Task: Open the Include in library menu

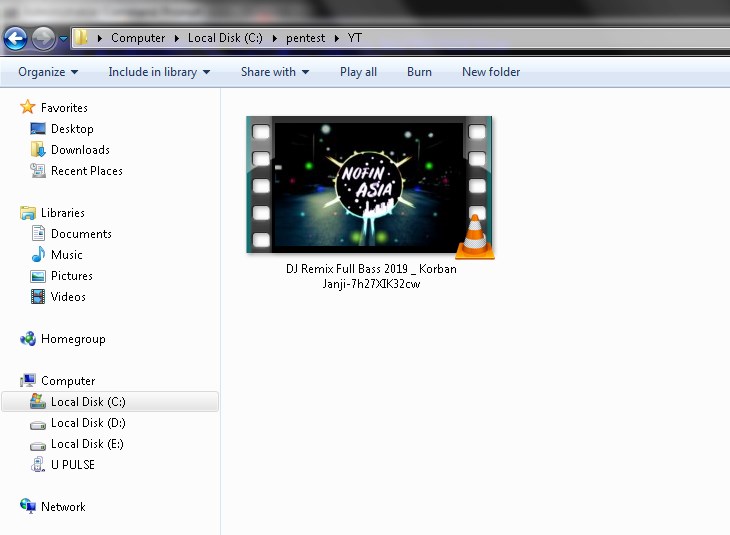Action: point(159,72)
